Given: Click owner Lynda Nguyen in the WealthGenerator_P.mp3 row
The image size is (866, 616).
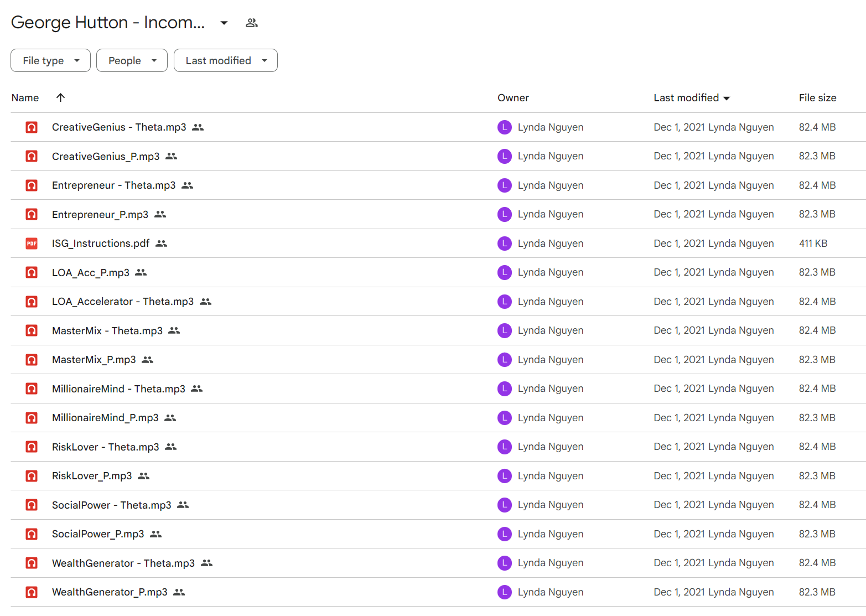Looking at the screenshot, I should coord(551,592).
